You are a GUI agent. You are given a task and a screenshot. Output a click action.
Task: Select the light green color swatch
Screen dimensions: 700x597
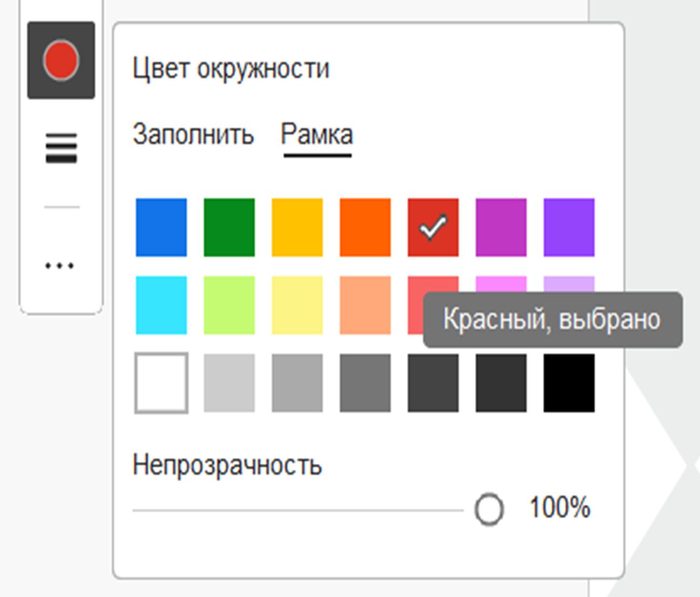[228, 304]
